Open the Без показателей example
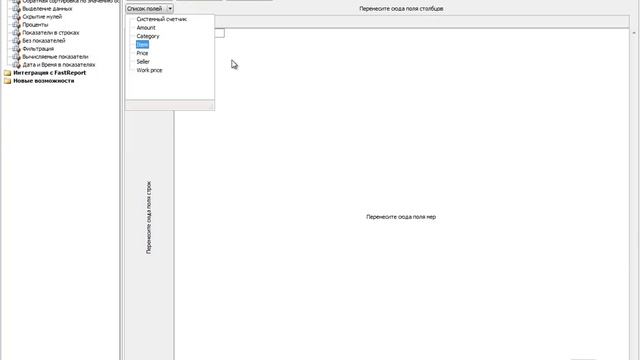The height and width of the screenshot is (360, 640). (x=44, y=41)
